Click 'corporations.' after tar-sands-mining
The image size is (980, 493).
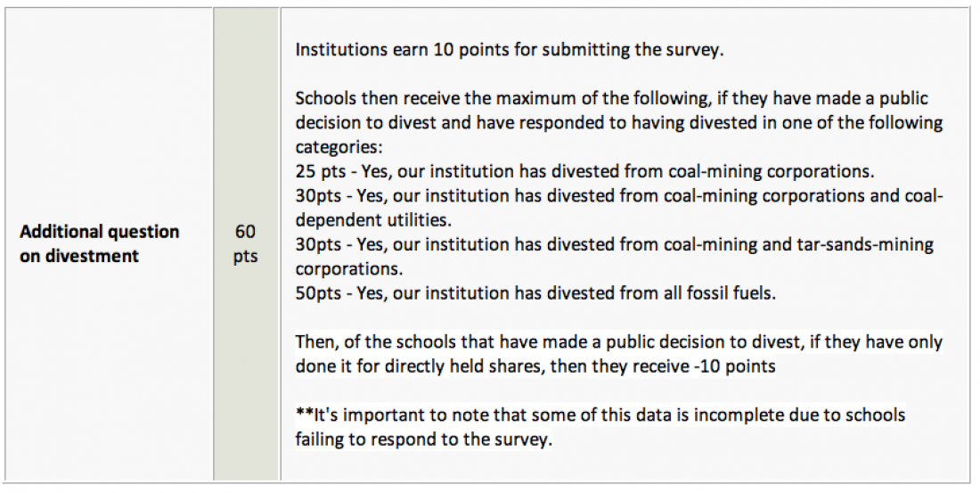click(348, 268)
